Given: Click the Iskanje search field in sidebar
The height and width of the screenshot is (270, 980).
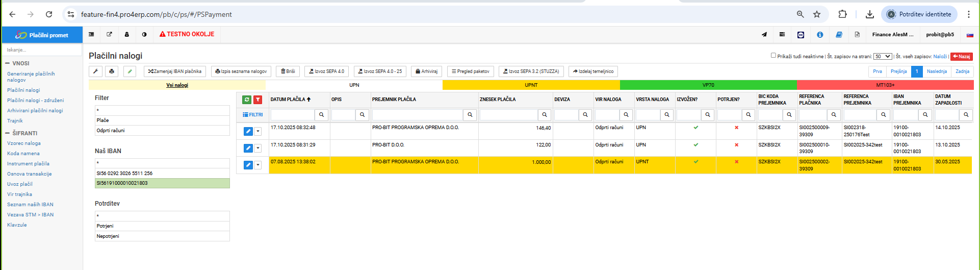Looking at the screenshot, I should coord(42,50).
